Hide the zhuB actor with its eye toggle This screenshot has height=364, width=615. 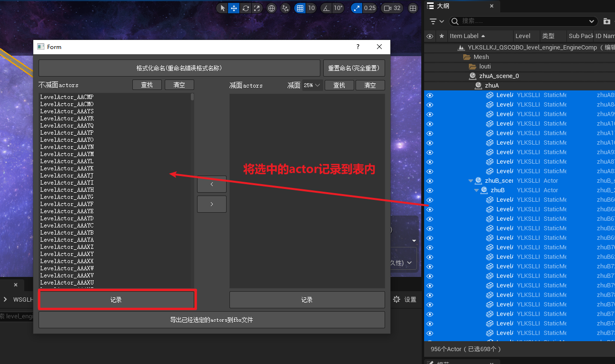(x=430, y=190)
